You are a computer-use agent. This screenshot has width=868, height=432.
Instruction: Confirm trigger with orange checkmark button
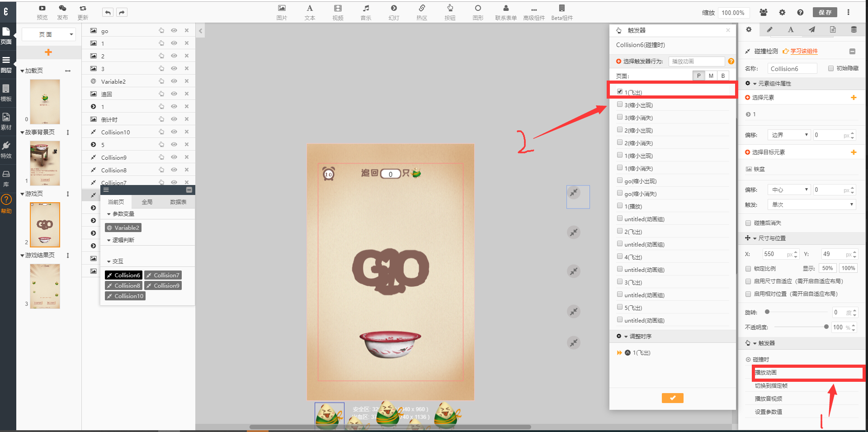(x=673, y=398)
